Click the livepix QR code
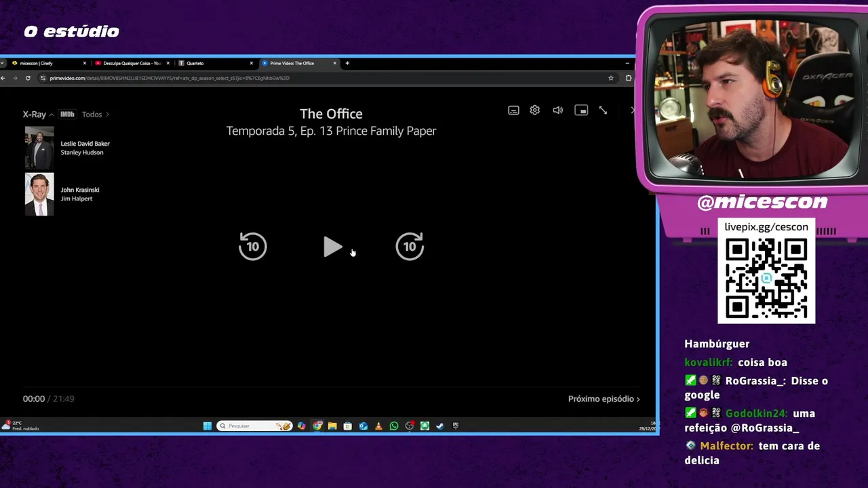Viewport: 868px width, 488px height. coord(766,279)
